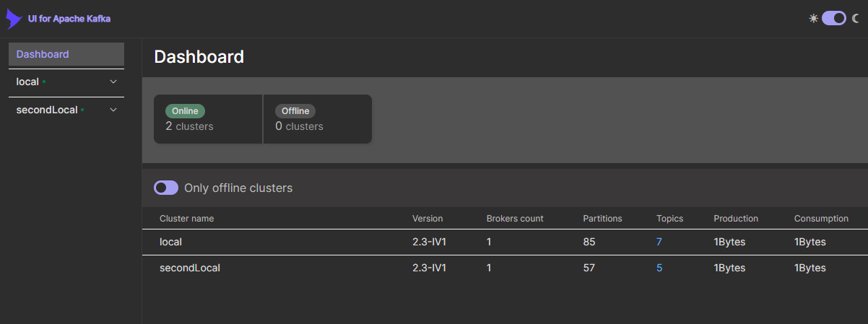Image resolution: width=868 pixels, height=324 pixels.
Task: Select secondLocal cluster in sidebar
Action: click(47, 110)
